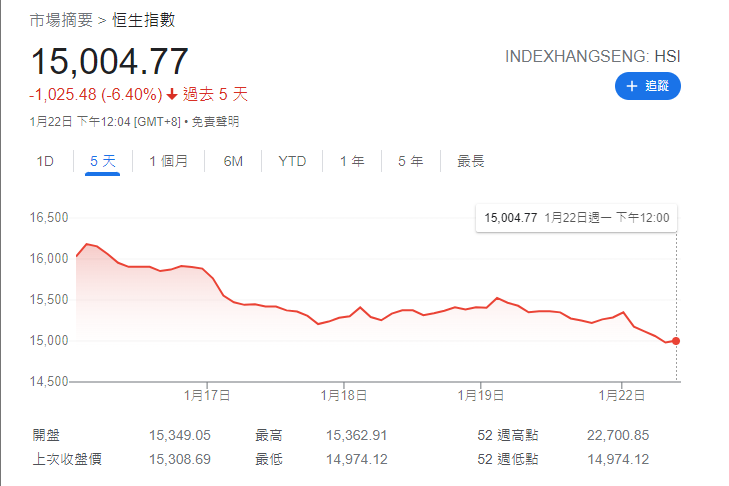Image resolution: width=729 pixels, height=486 pixels.
Task: Click the chart tooltip showing 15,004.77
Action: [x=576, y=217]
